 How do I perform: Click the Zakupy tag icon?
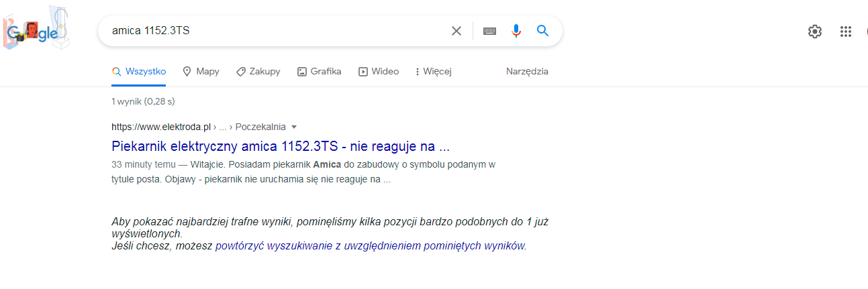pos(240,71)
